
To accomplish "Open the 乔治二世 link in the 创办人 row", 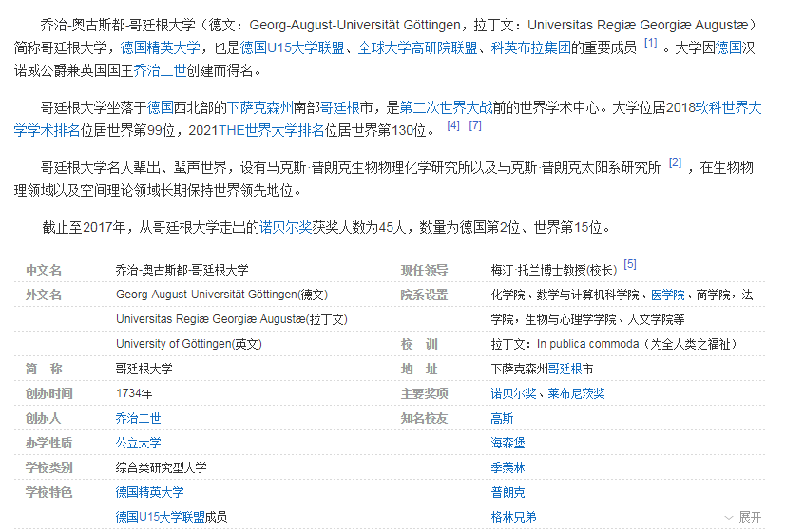I will [138, 418].
